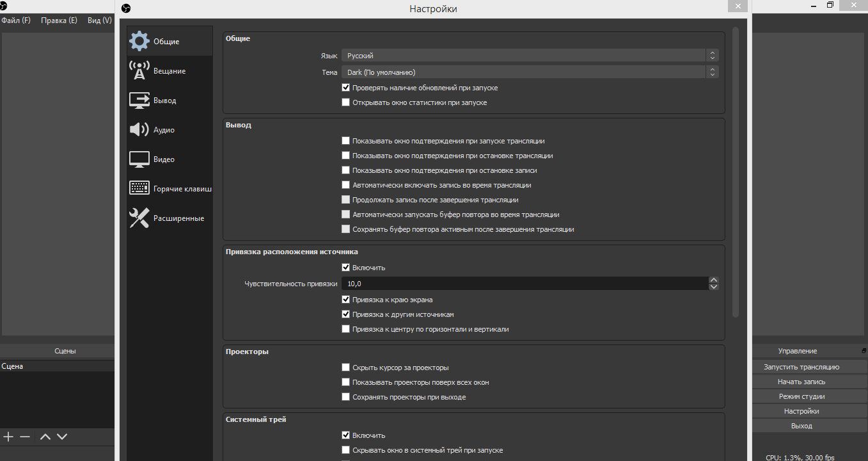This screenshot has width=868, height=461.
Task: Select the Вещание antenna icon
Action: [x=139, y=71]
